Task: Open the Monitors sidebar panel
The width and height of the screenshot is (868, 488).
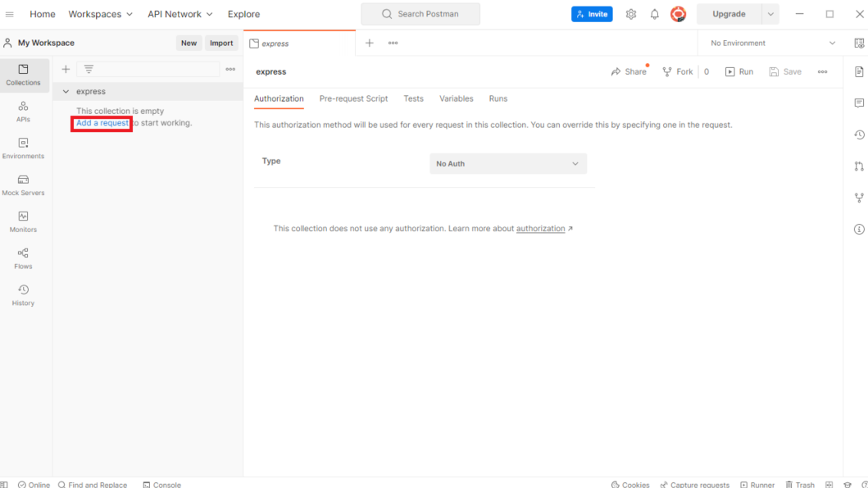Action: (x=23, y=221)
